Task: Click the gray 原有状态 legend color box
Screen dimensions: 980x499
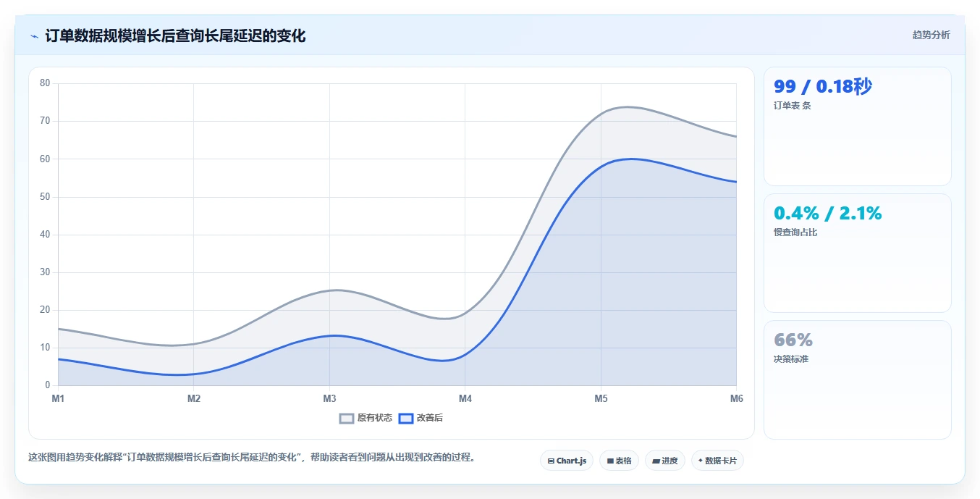Action: [x=347, y=418]
